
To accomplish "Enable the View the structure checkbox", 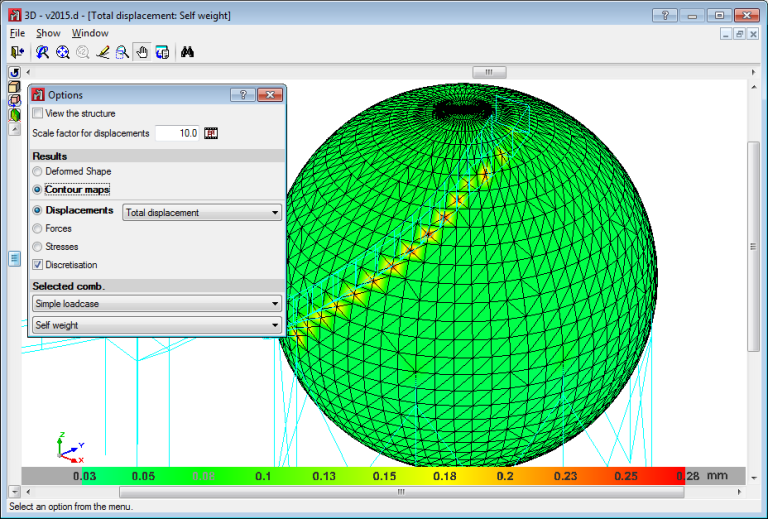I will [x=38, y=114].
